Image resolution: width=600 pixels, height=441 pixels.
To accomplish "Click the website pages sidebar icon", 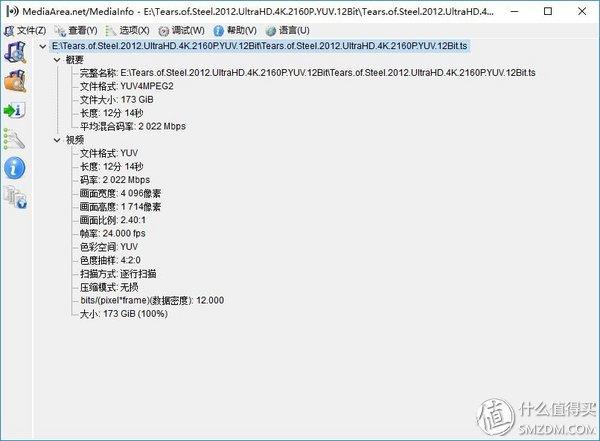I will coord(15,197).
